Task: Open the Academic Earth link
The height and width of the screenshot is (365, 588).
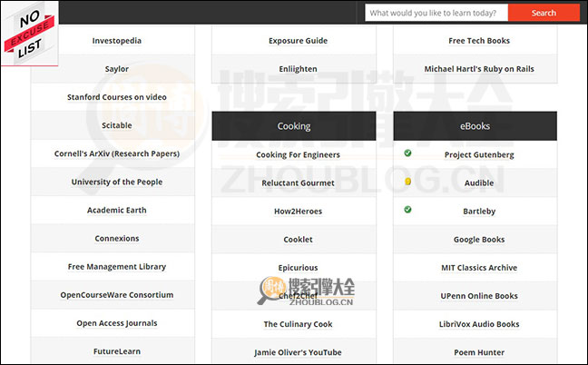Action: tap(117, 210)
